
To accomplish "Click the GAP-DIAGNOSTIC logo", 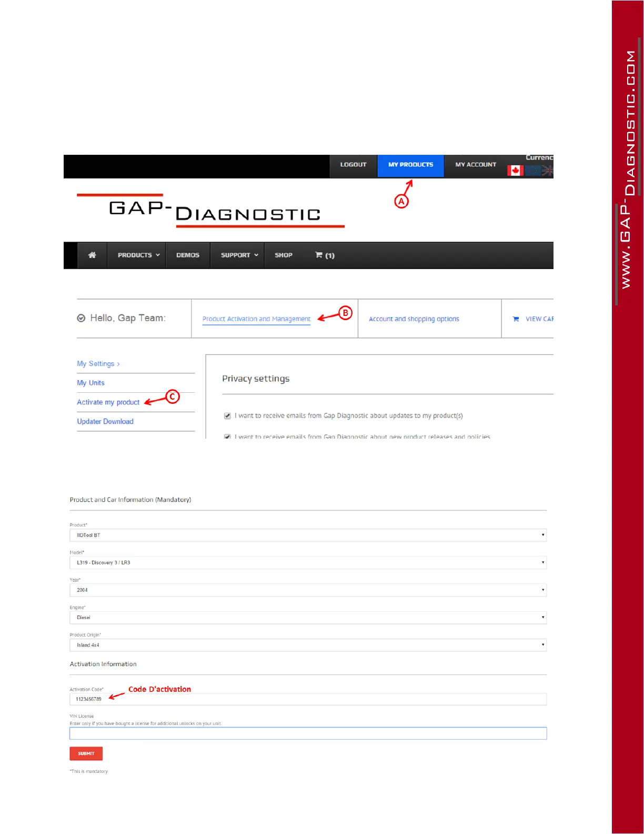I will coord(211,211).
